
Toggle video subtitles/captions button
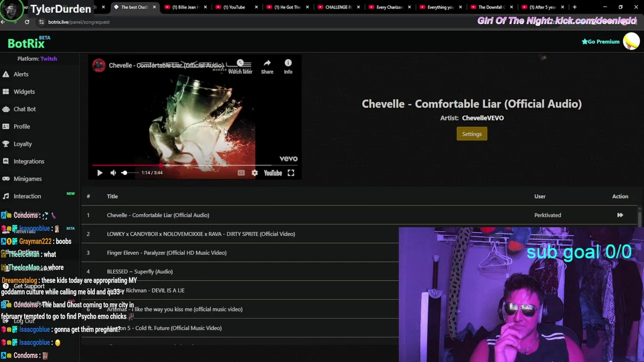[x=241, y=173]
